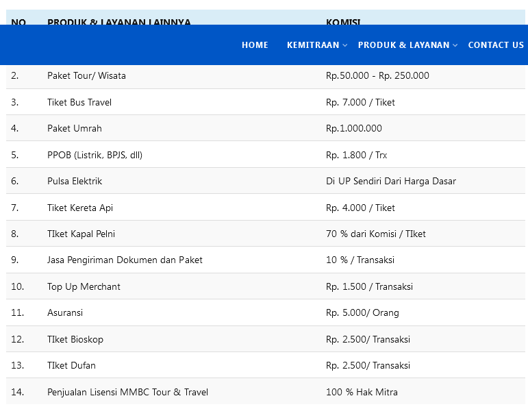Click Jasa Pengiriman Dokumen dan Paket
This screenshot has width=528, height=420.
(x=125, y=260)
